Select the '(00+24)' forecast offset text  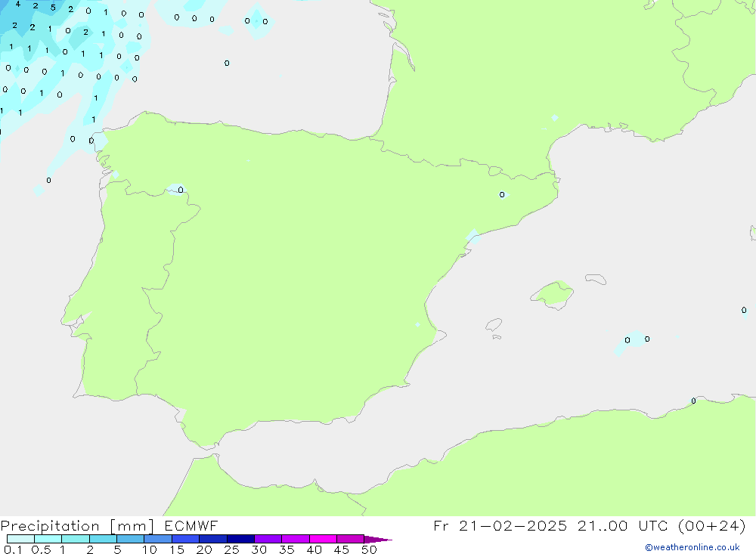[711, 525]
